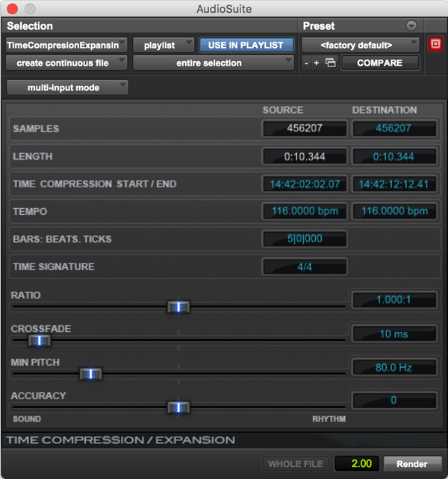Toggle USE IN PLAYLIST button

tap(246, 46)
